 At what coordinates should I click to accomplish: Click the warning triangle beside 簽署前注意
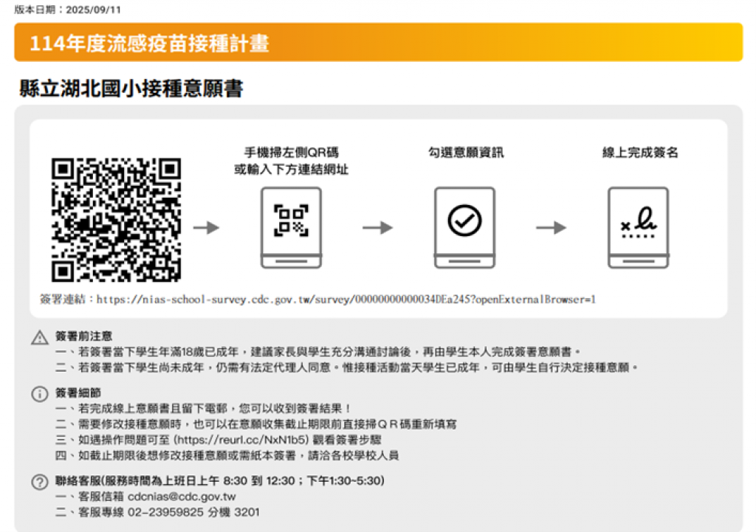coord(40,338)
